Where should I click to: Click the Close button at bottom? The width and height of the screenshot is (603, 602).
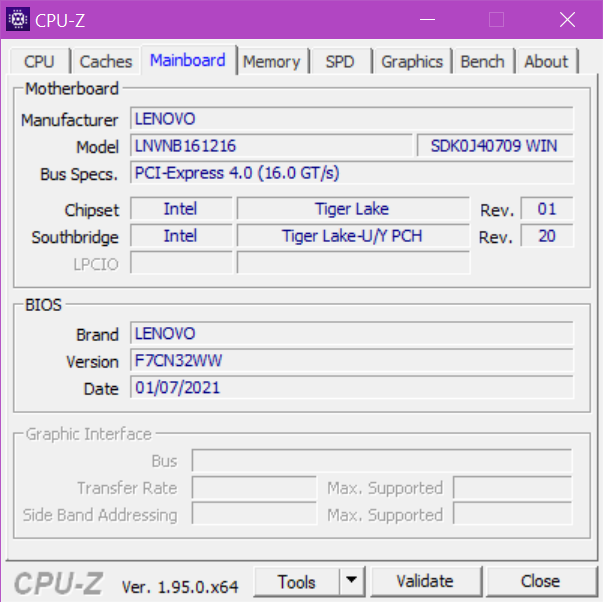(x=540, y=581)
